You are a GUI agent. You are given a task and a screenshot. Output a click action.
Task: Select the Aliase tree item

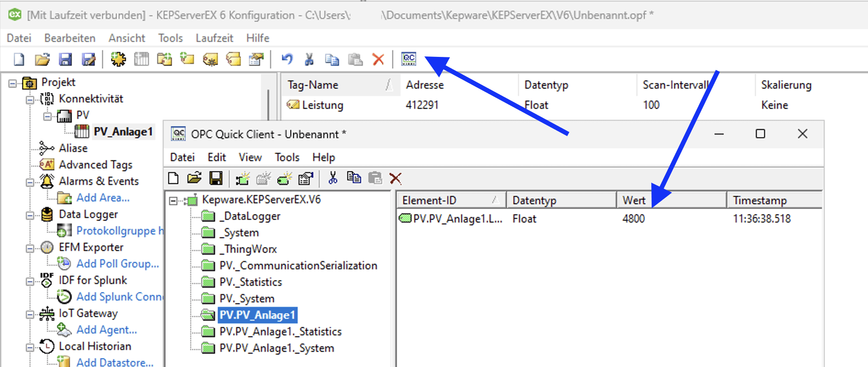[x=73, y=148]
